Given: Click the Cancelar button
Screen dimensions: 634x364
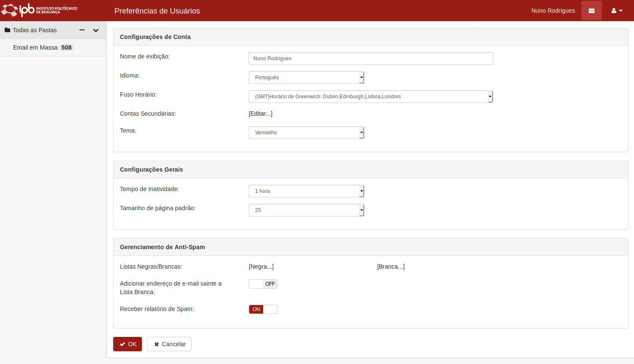Looking at the screenshot, I should (169, 344).
